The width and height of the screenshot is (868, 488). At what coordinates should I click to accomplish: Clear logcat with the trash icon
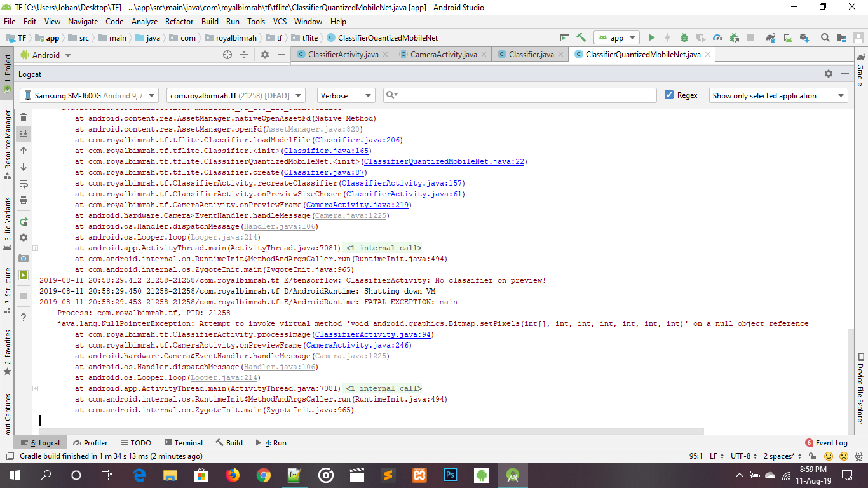[24, 118]
